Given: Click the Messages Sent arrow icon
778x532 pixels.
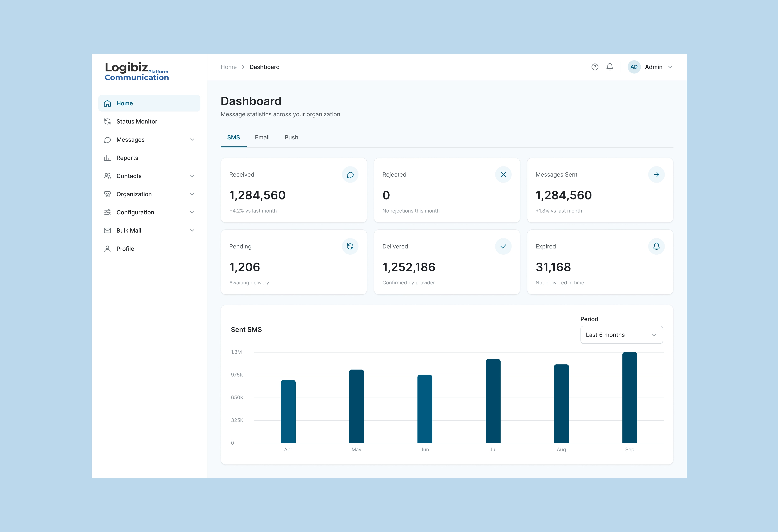Looking at the screenshot, I should [x=656, y=175].
